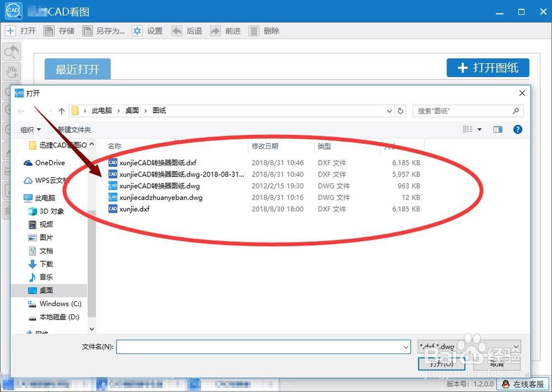Click the 存储 save icon
The image size is (552, 392).
point(49,31)
